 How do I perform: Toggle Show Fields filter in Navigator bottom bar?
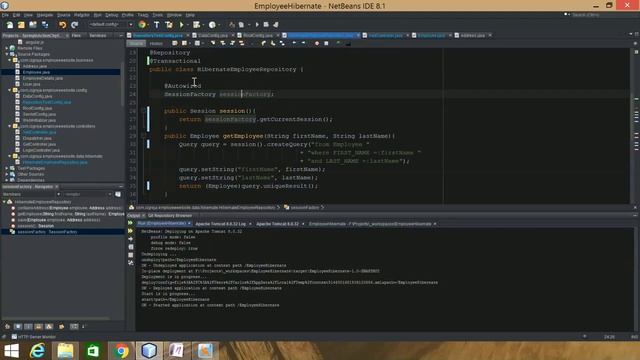click(18, 327)
